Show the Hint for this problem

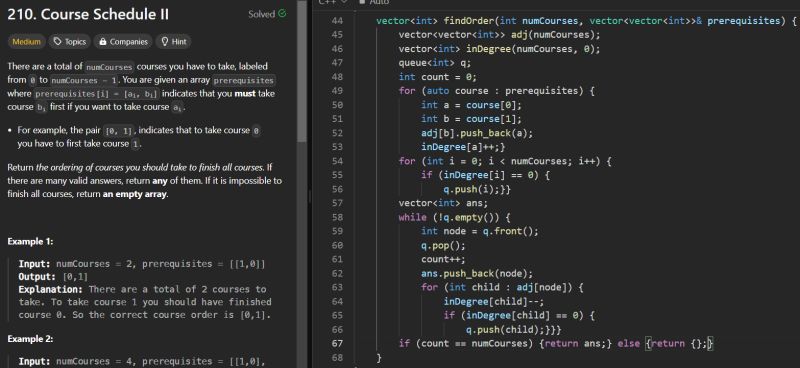click(173, 42)
